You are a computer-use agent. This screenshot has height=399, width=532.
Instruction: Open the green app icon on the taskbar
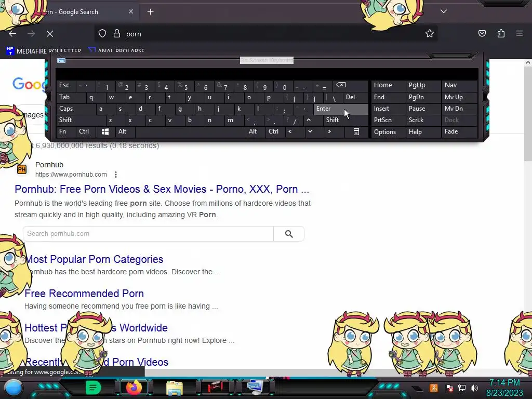pos(93,388)
